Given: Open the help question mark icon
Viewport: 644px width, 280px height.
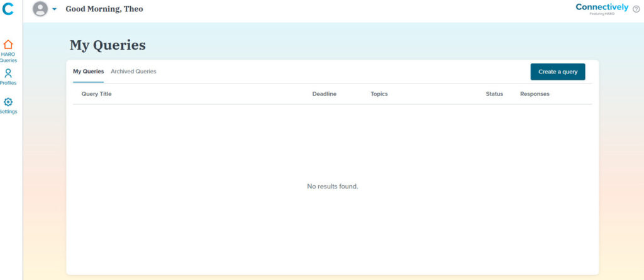Looking at the screenshot, I should [636, 9].
